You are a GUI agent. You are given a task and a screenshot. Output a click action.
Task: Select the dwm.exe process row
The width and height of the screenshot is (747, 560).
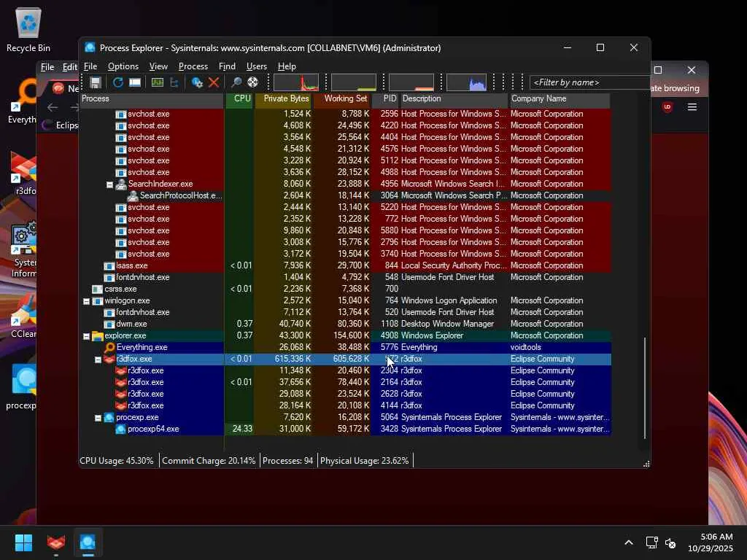tap(346, 324)
